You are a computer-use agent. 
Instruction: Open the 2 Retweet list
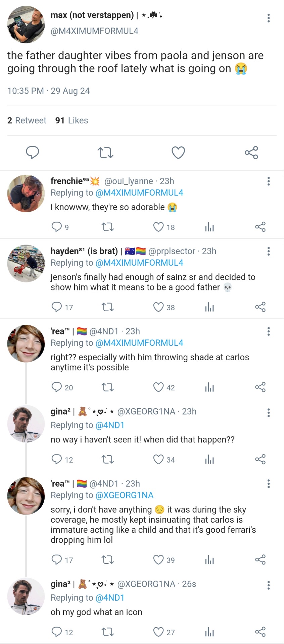point(27,120)
